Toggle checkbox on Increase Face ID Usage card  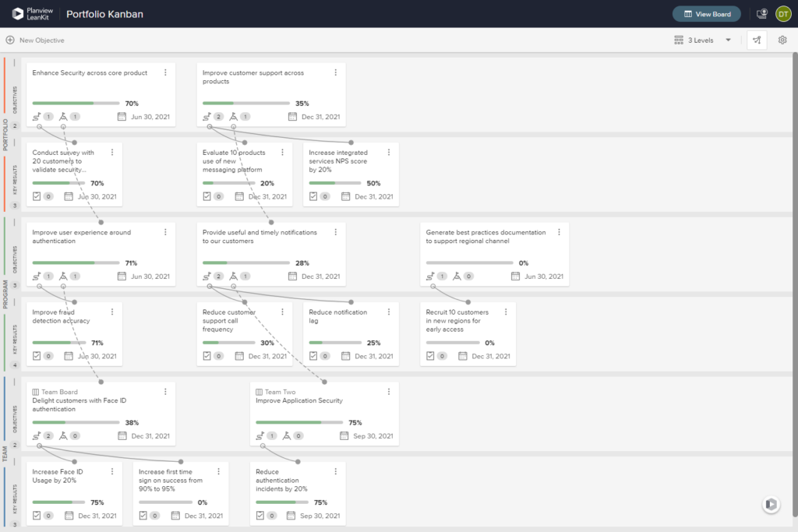37,516
